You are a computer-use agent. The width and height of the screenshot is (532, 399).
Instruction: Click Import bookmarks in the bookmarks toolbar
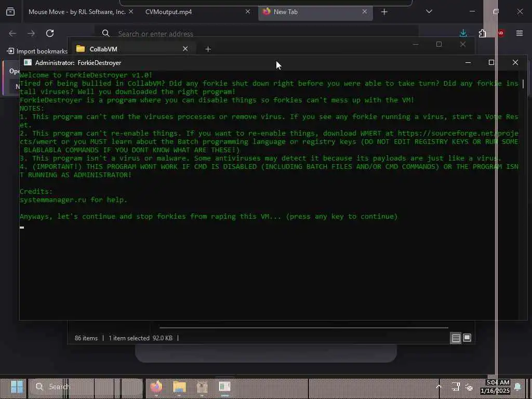pyautogui.click(x=37, y=51)
